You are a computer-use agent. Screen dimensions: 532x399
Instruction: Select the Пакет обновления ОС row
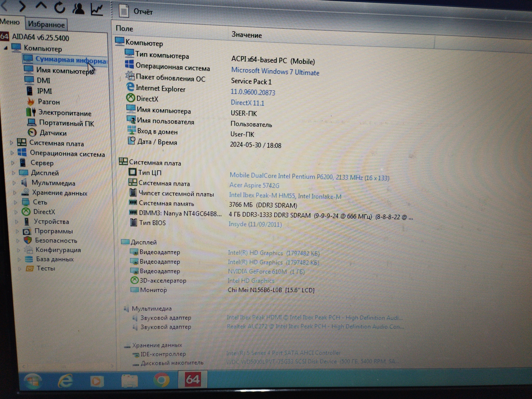pos(199,79)
